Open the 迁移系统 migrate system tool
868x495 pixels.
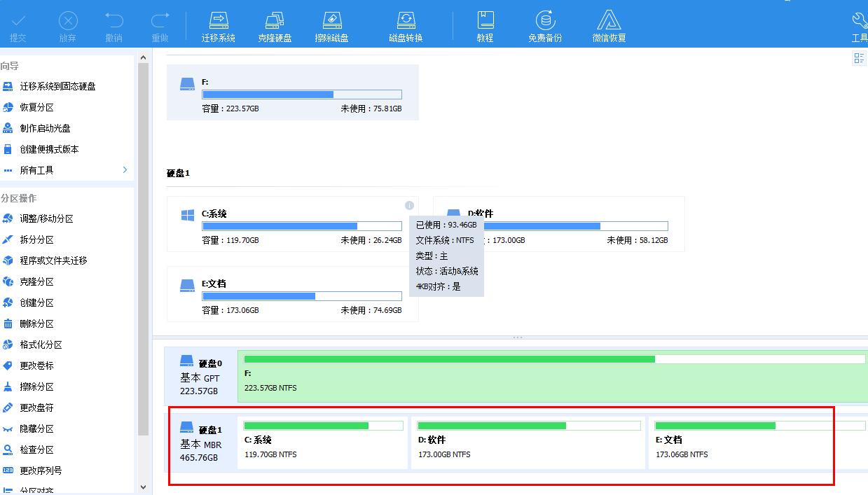(x=218, y=25)
